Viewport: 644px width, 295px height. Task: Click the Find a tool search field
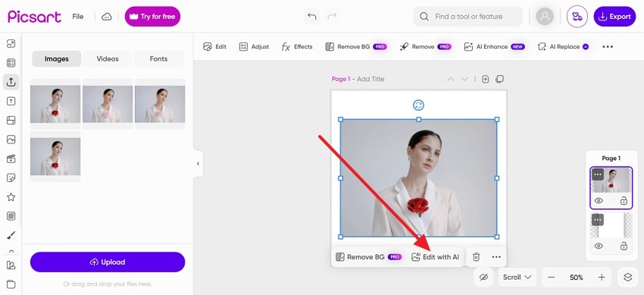468,17
